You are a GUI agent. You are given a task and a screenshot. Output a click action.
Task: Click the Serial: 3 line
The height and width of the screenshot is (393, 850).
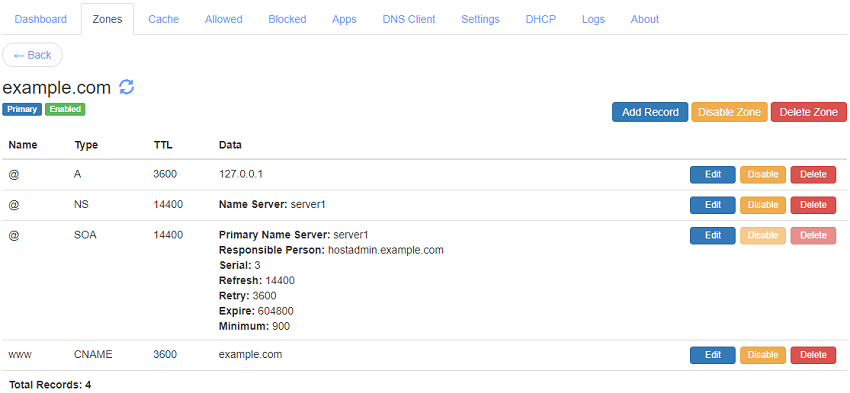tap(240, 266)
